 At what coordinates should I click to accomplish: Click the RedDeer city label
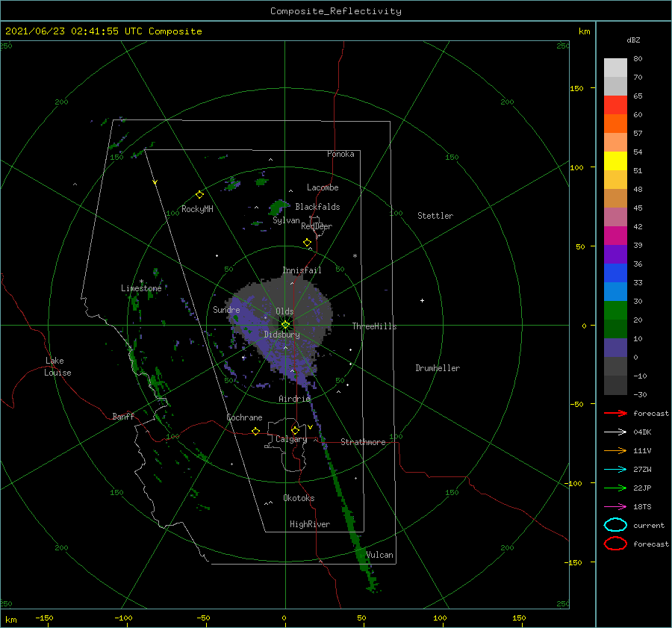click(317, 226)
